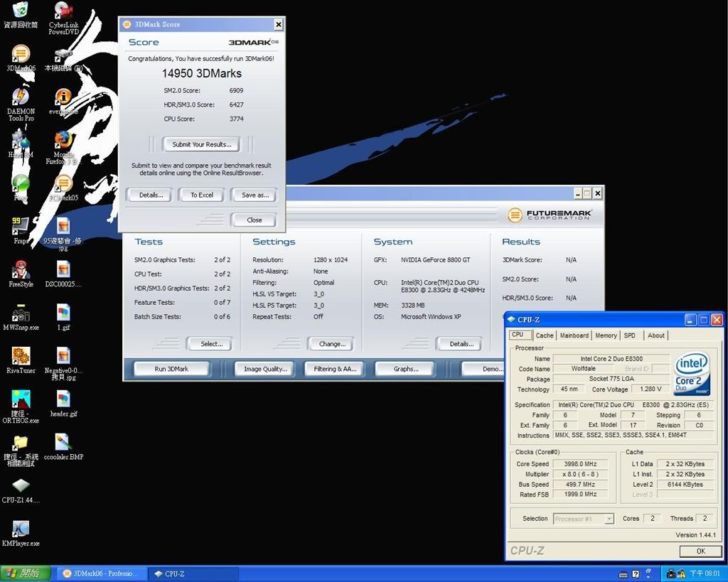Click Bus Speed 499.7 MHz value

point(580,484)
